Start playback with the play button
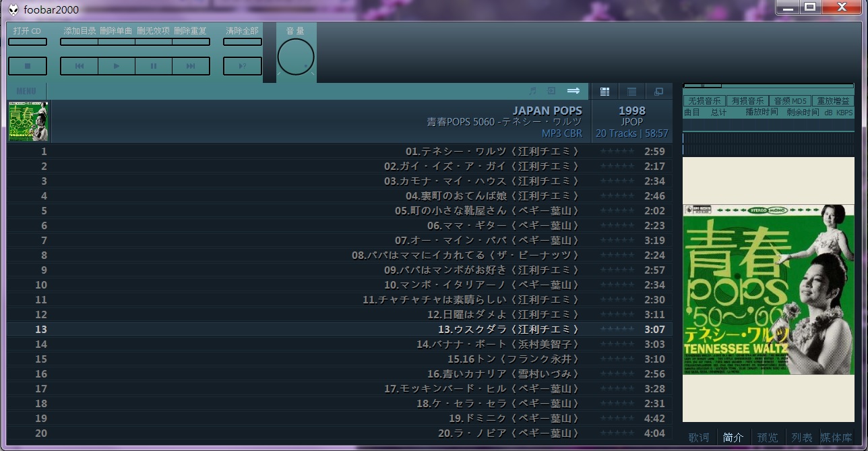Image resolution: width=868 pixels, height=451 pixels. point(117,66)
